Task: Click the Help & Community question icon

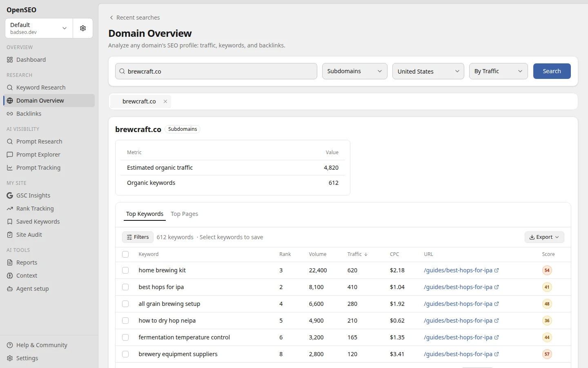Action: click(10, 345)
